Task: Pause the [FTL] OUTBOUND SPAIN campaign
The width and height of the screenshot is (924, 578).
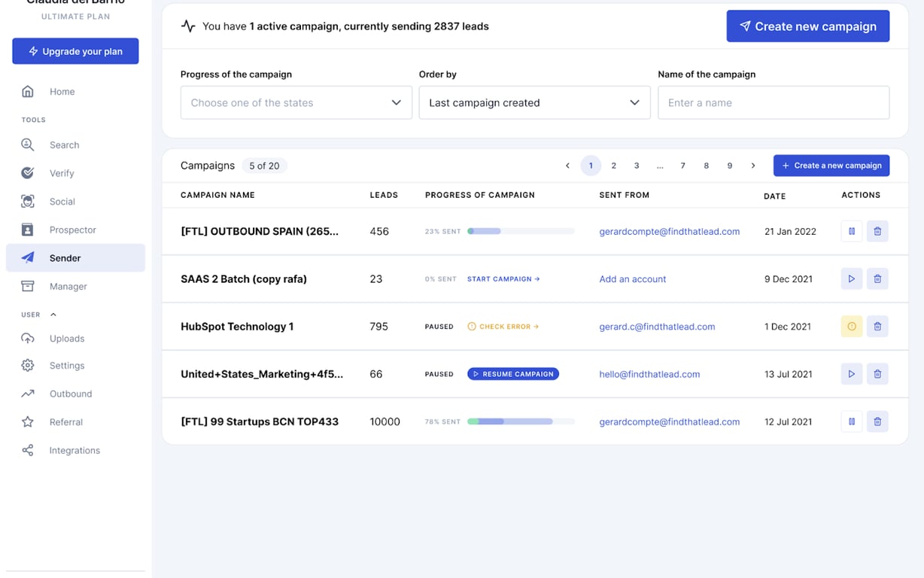Action: pyautogui.click(x=851, y=231)
